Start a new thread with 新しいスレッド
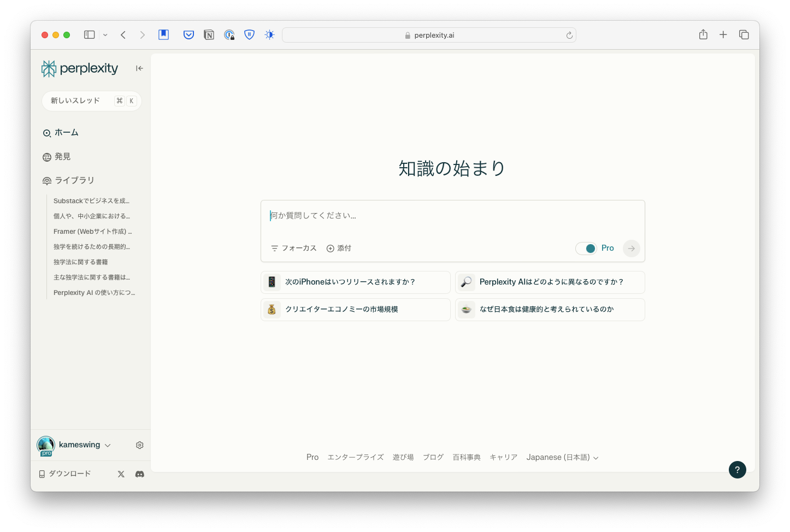This screenshot has height=532, width=790. pos(92,101)
